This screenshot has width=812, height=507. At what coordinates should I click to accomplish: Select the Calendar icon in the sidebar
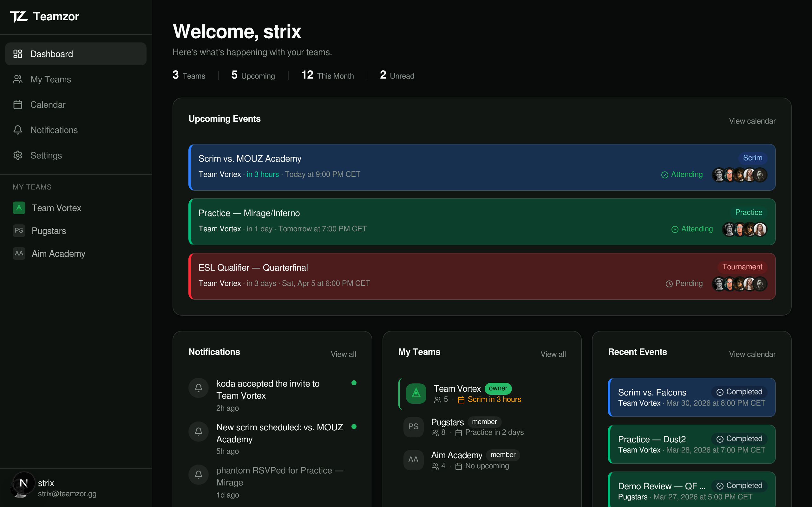point(18,105)
